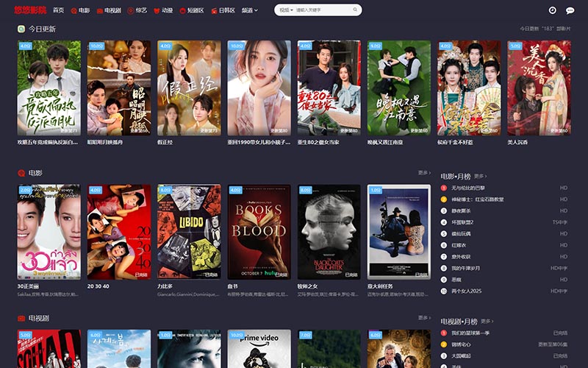The image size is (588, 368).
Task: Expand 更多 beside 电影•月榜
Action: [x=481, y=176]
